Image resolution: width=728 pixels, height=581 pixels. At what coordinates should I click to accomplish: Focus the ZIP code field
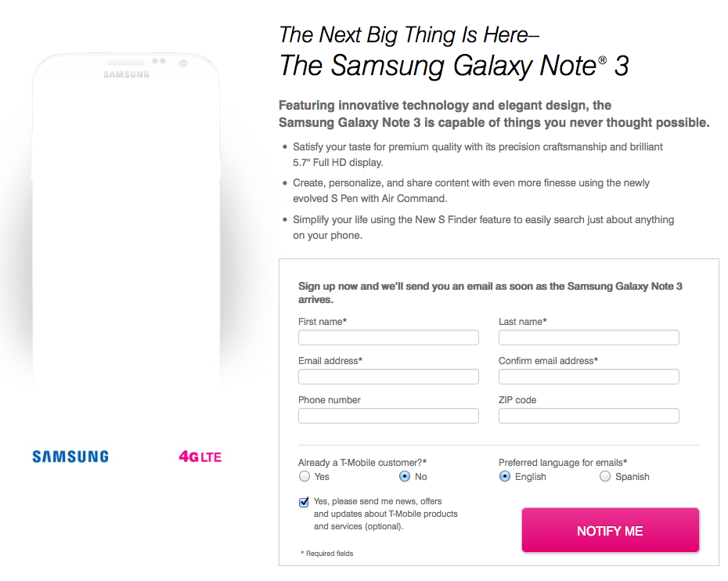point(589,416)
